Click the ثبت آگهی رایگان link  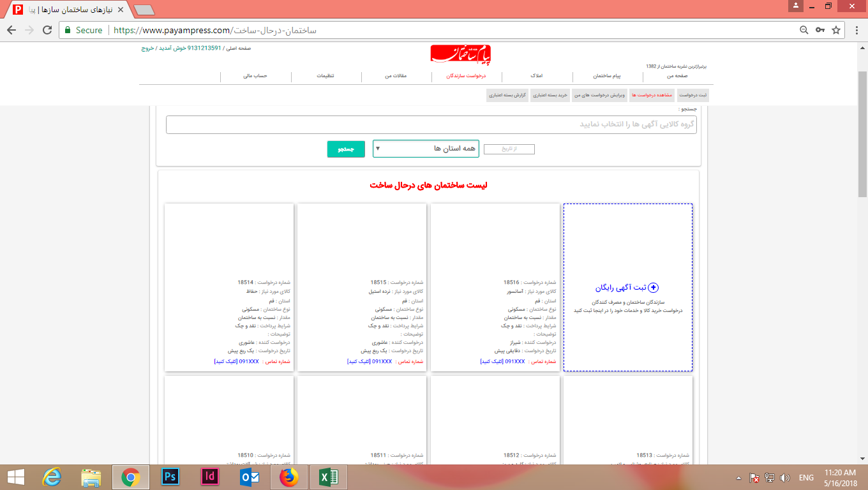[x=622, y=288]
